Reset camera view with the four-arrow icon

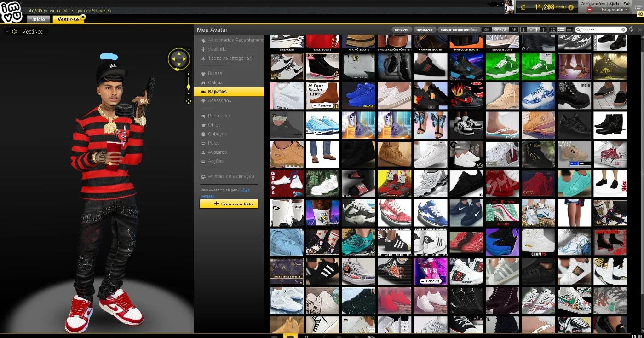(188, 101)
